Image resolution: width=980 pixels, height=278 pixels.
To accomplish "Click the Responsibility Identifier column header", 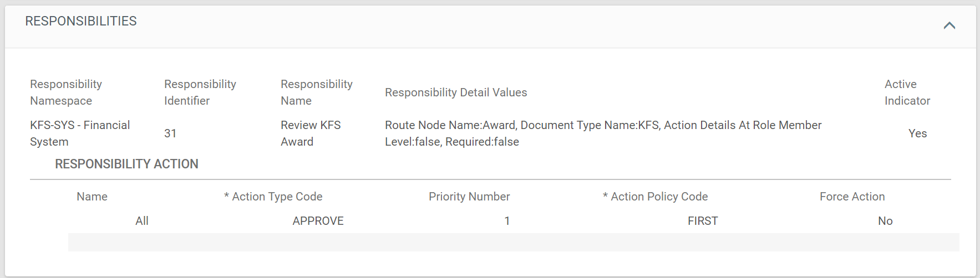I will [x=200, y=92].
